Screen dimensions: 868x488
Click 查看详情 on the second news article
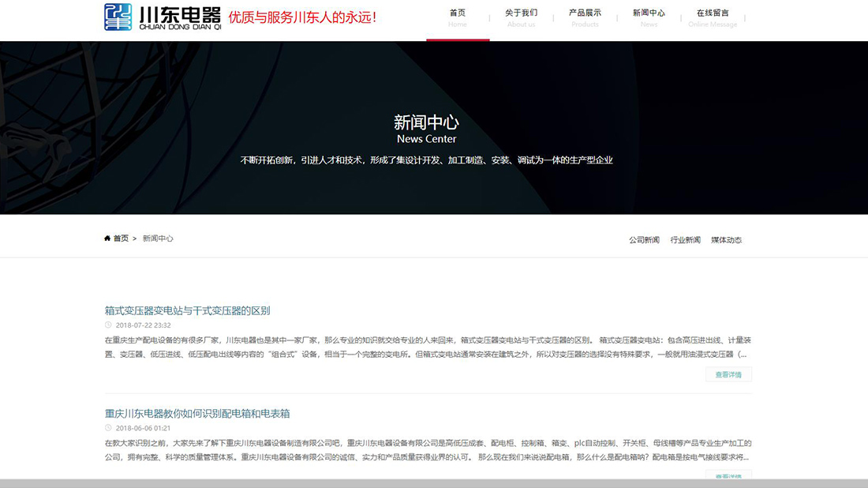pyautogui.click(x=730, y=477)
